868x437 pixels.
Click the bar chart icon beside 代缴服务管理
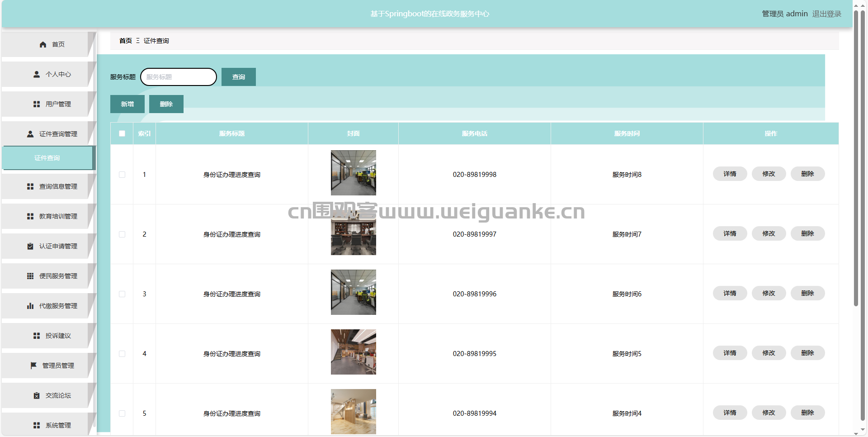click(30, 306)
